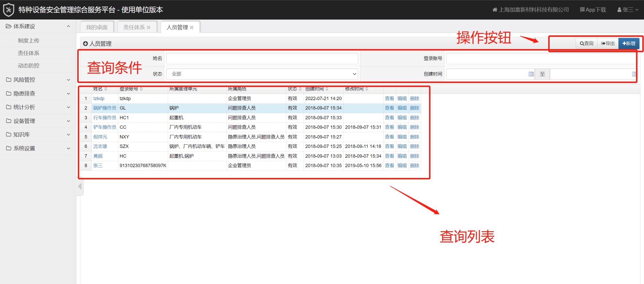This screenshot has height=284, width=644.
Task: Expand the 统计分析 sidebar section
Action: point(38,107)
